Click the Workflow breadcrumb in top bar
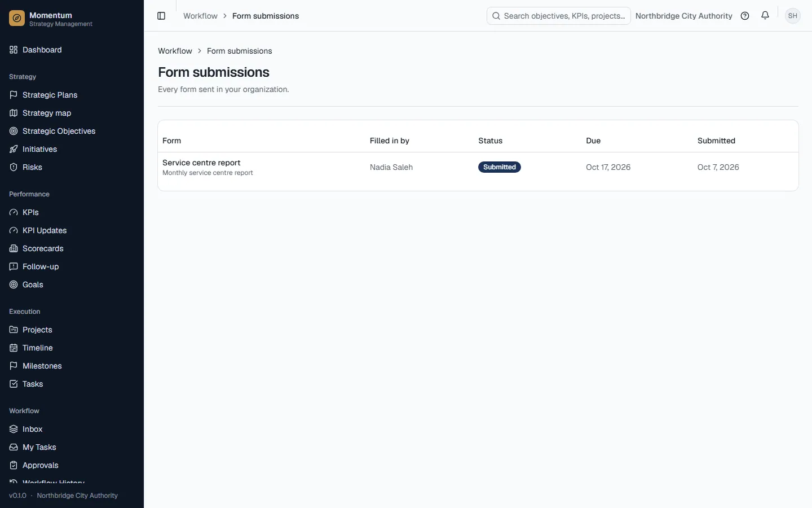Image resolution: width=812 pixels, height=508 pixels. coord(200,16)
